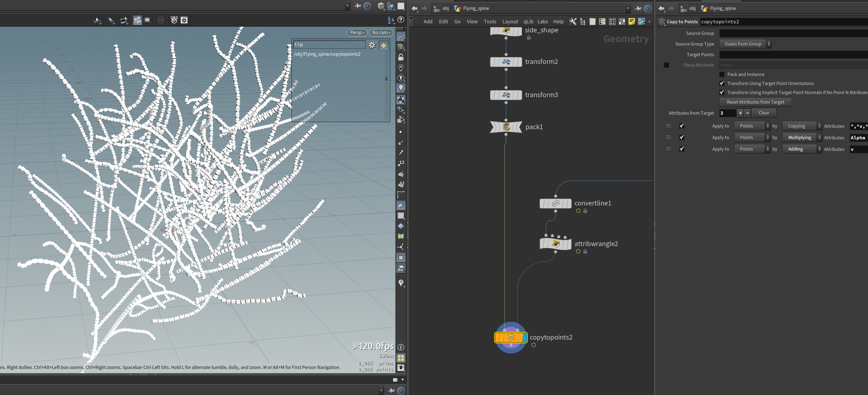Click the plus button for Attributes from Target

740,113
